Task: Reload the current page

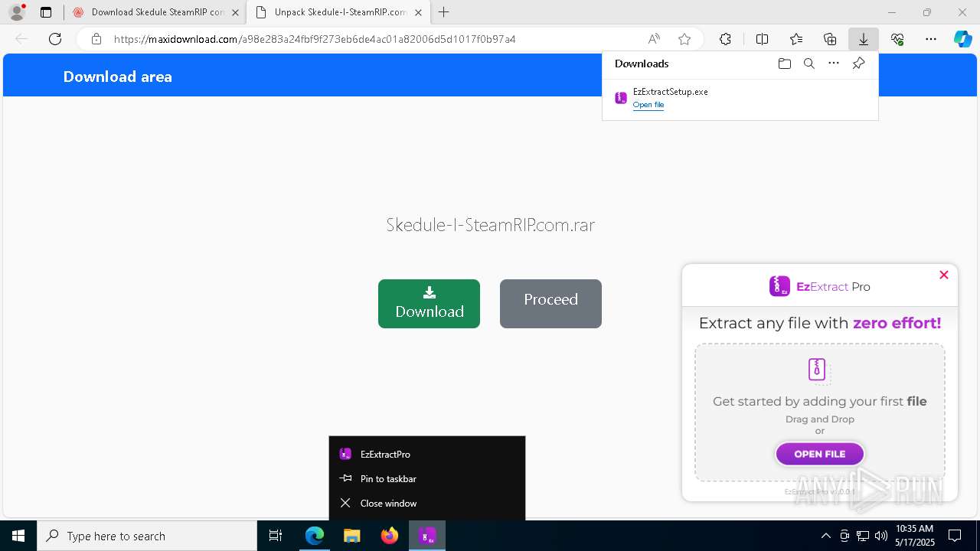Action: pos(55,39)
